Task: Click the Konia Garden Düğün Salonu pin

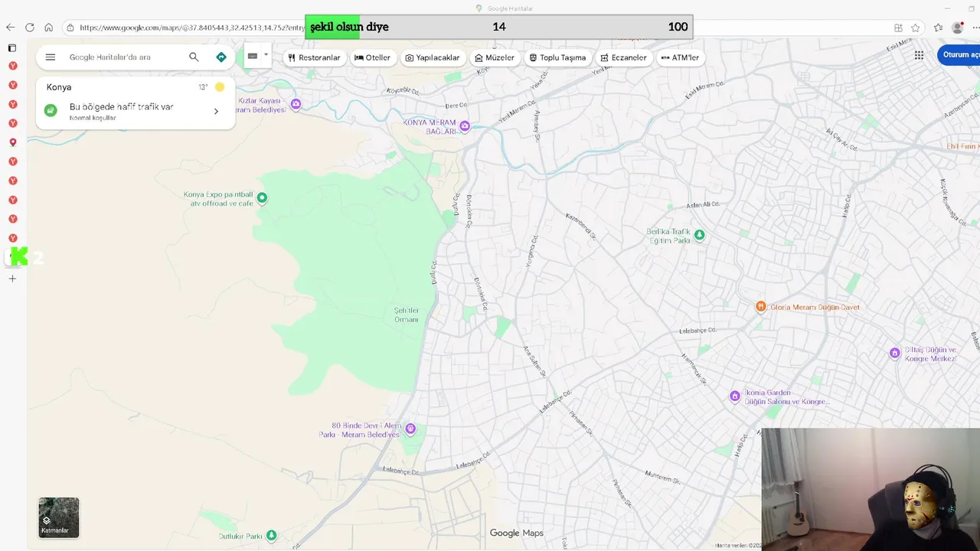Action: 735,396
